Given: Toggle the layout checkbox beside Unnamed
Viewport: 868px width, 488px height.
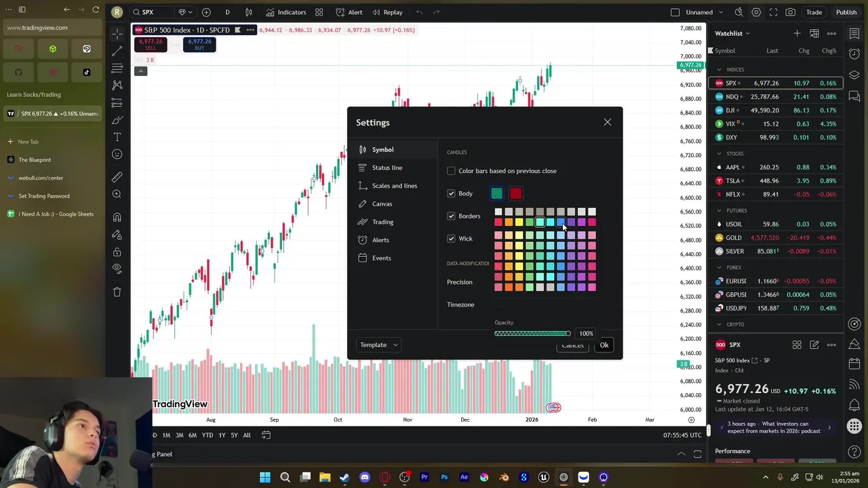Looking at the screenshot, I should pos(675,12).
